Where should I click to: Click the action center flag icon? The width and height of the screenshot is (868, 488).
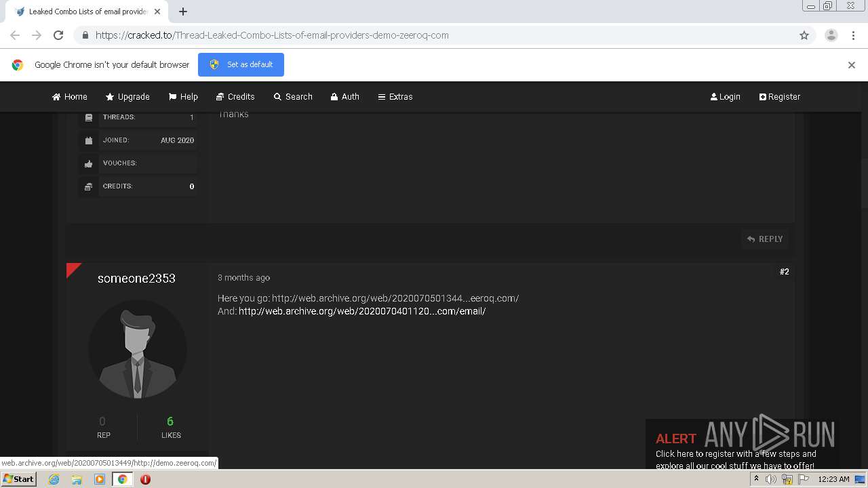804,479
